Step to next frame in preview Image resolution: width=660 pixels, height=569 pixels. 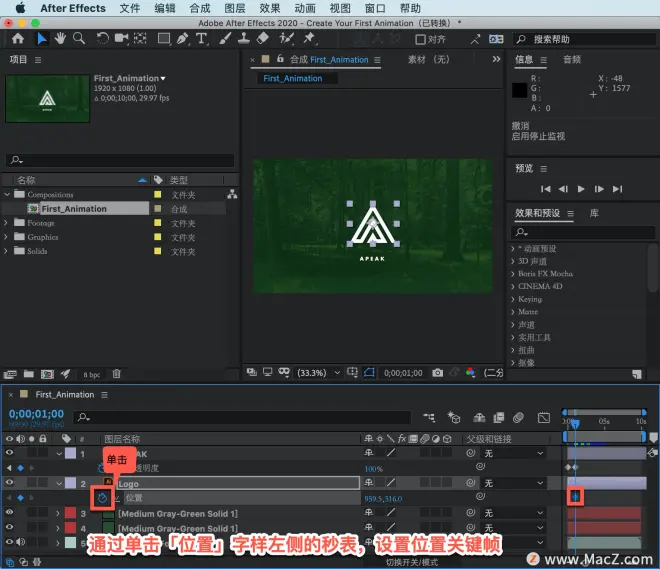pos(599,189)
